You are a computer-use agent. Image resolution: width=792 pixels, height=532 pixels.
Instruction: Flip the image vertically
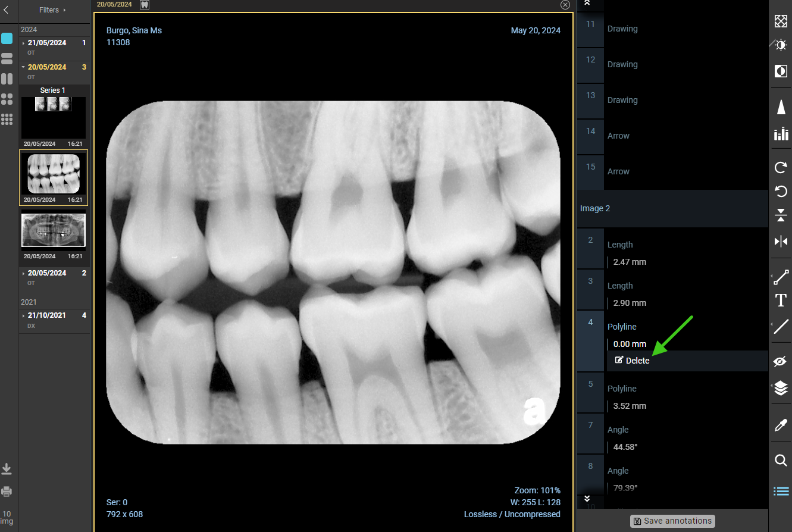(x=781, y=215)
